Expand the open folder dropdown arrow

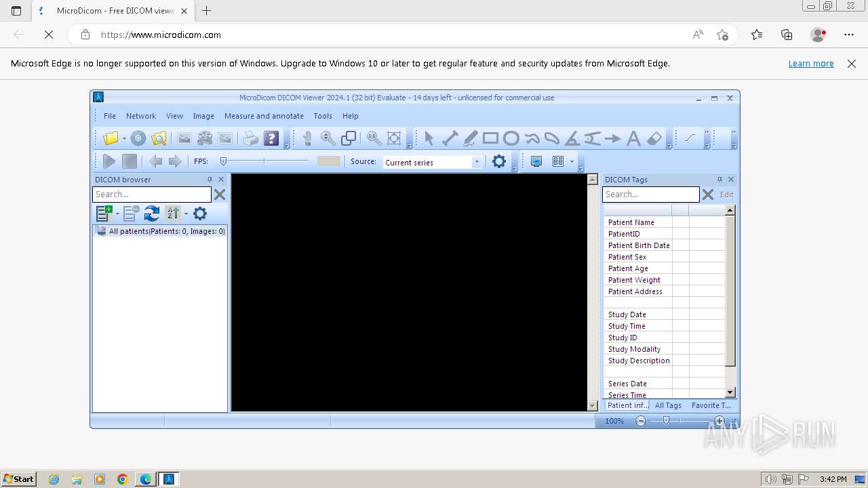124,138
